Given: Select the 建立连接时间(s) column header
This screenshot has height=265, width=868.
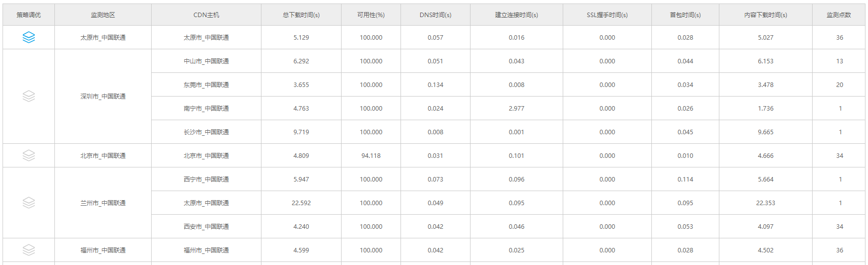Looking at the screenshot, I should (516, 15).
